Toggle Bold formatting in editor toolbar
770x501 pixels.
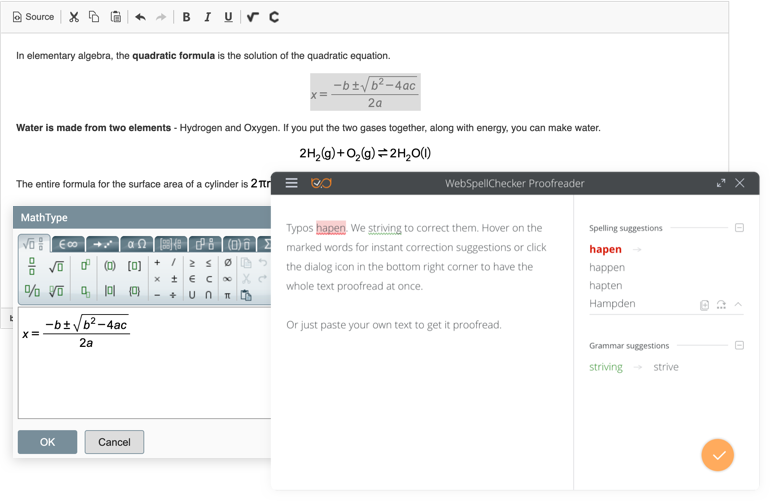point(186,17)
